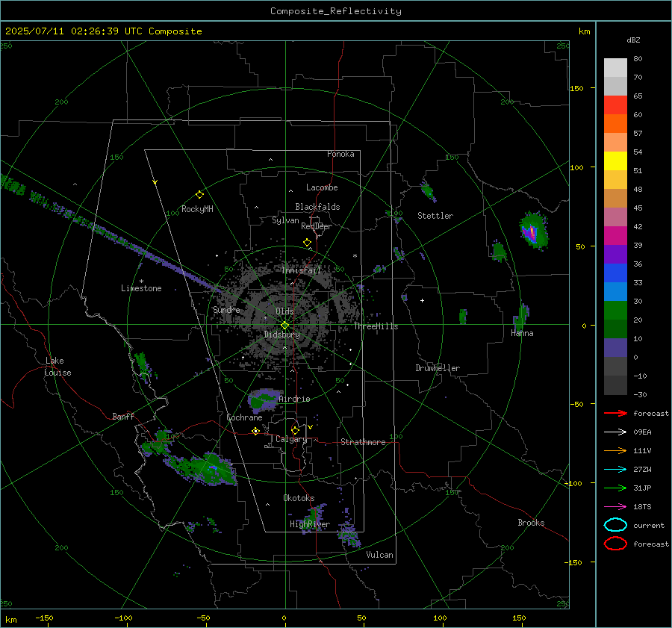Click the Composite_Reflectivity title
672x628 pixels.
point(336,11)
